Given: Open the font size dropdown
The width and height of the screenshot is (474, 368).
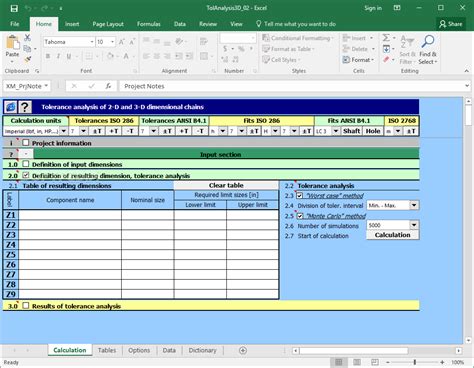Looking at the screenshot, I should click(112, 42).
